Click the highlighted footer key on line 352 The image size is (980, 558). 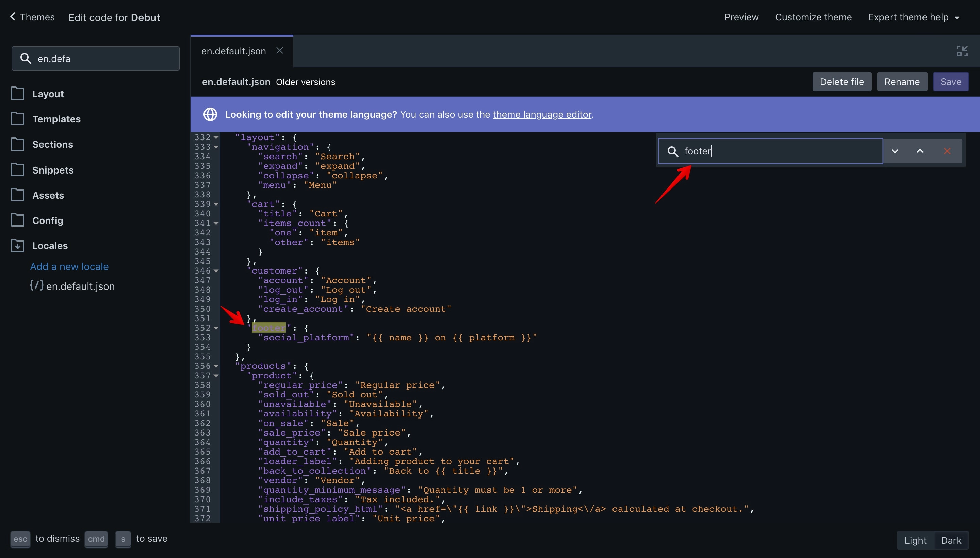point(269,328)
